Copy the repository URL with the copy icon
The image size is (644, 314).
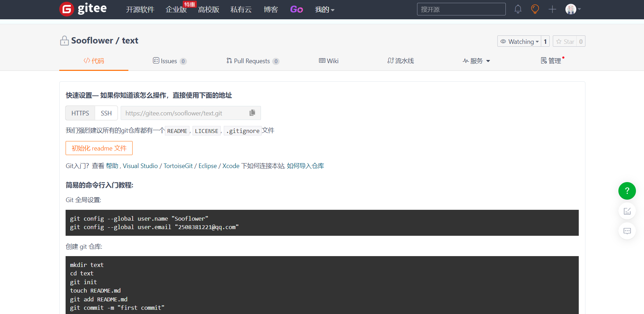click(252, 113)
